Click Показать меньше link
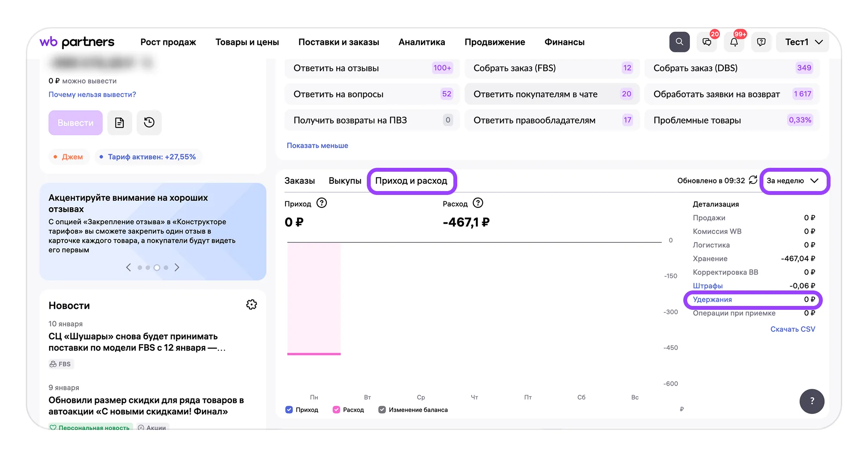The image size is (868, 457). [x=317, y=145]
